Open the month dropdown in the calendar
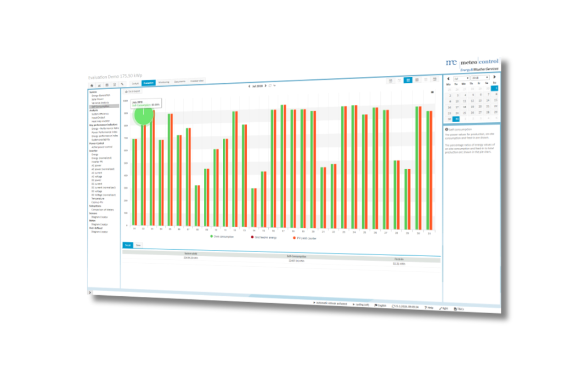588x368 pixels. 461,78
